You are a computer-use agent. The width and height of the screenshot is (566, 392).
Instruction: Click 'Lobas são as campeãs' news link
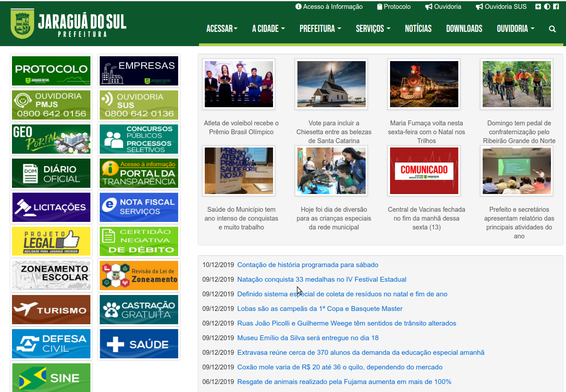click(320, 309)
